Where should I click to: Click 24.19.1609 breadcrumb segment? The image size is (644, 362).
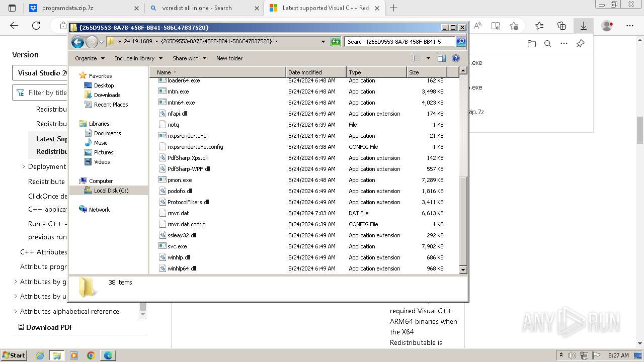click(x=138, y=42)
